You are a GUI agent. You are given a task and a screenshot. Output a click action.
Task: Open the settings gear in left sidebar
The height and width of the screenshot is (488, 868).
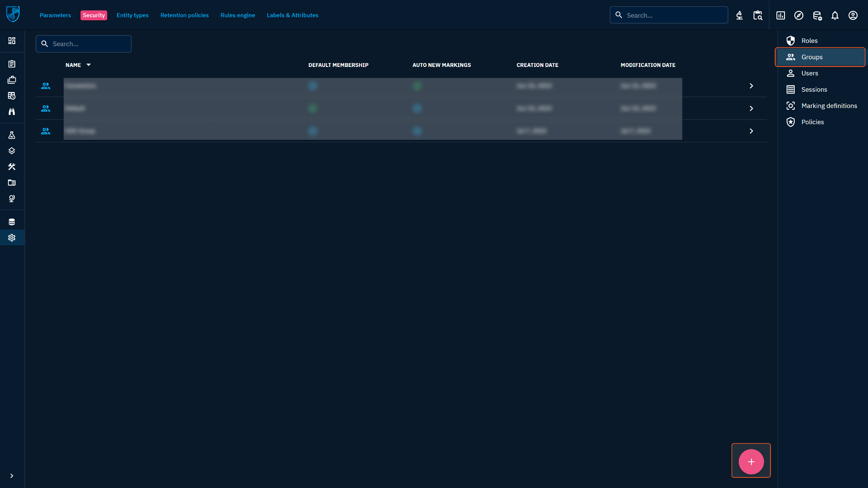tap(12, 238)
